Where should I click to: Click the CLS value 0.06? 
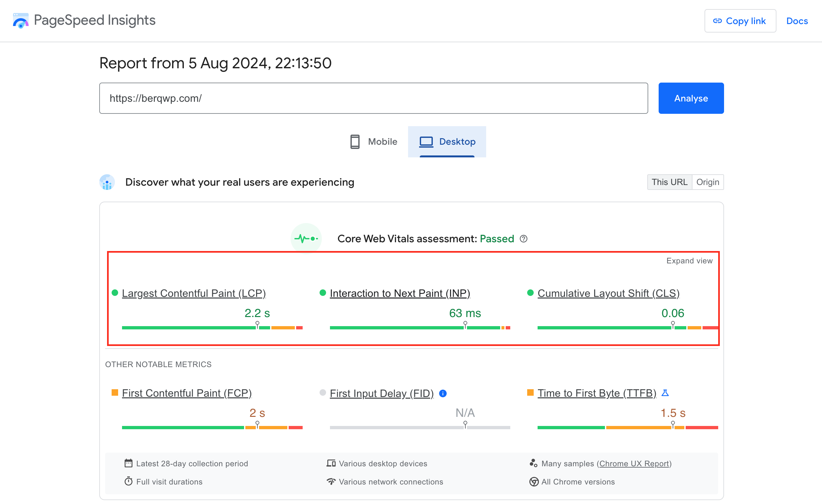pos(673,313)
